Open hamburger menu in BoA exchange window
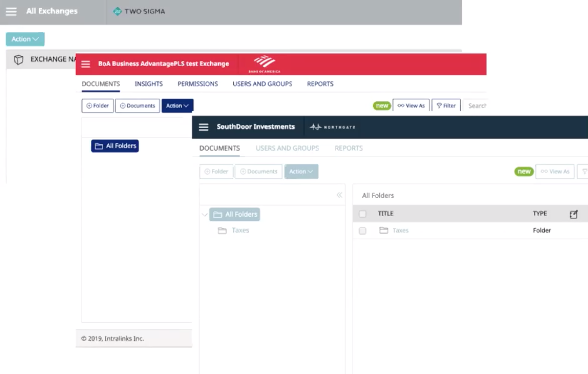 (86, 64)
